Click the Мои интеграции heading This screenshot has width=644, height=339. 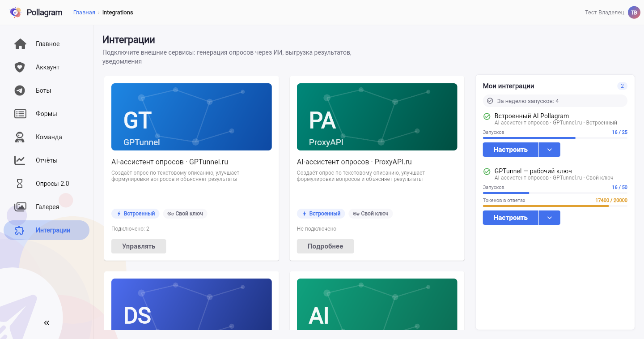pos(508,86)
